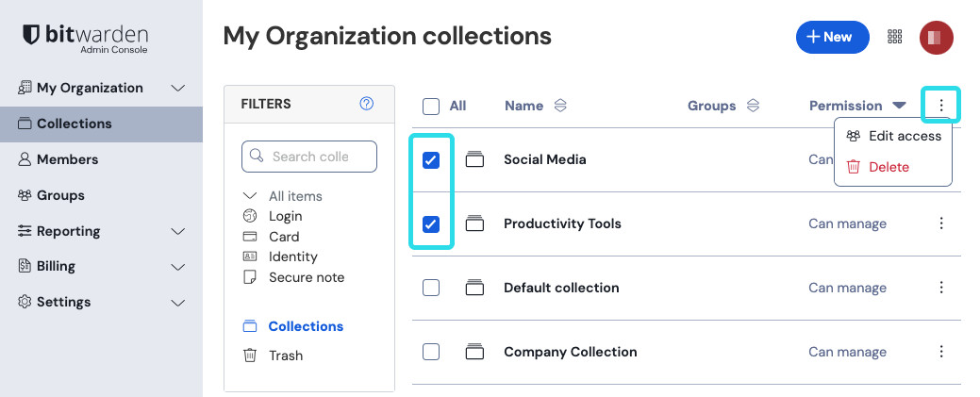Check the Default collection checkbox
Viewport: 980px width, 397px height.
tap(431, 288)
